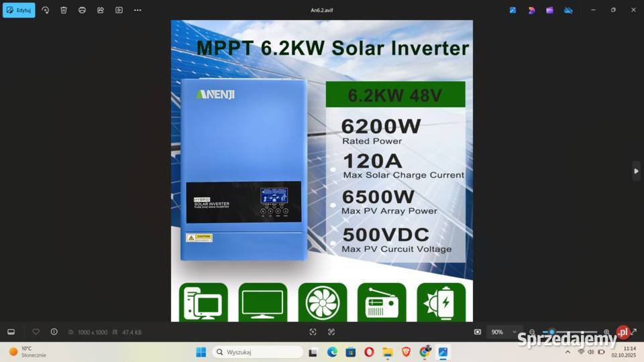644x362 pixels.
Task: Open the 90% zoom level dropdown
Action: pyautogui.click(x=505, y=332)
